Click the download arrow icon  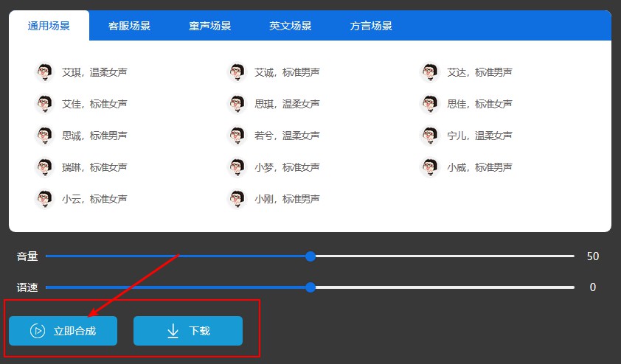click(x=173, y=331)
